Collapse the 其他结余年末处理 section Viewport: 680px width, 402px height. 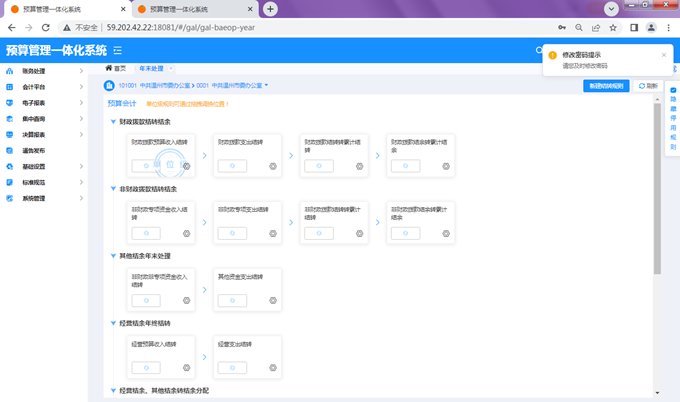point(113,256)
